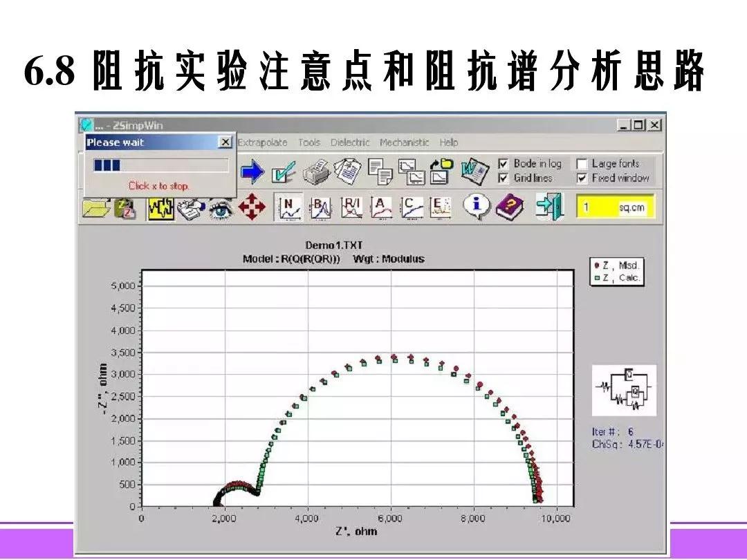The height and width of the screenshot is (560, 747).
Task: Show the Capacitance (C) plot icon
Action: click(x=412, y=207)
